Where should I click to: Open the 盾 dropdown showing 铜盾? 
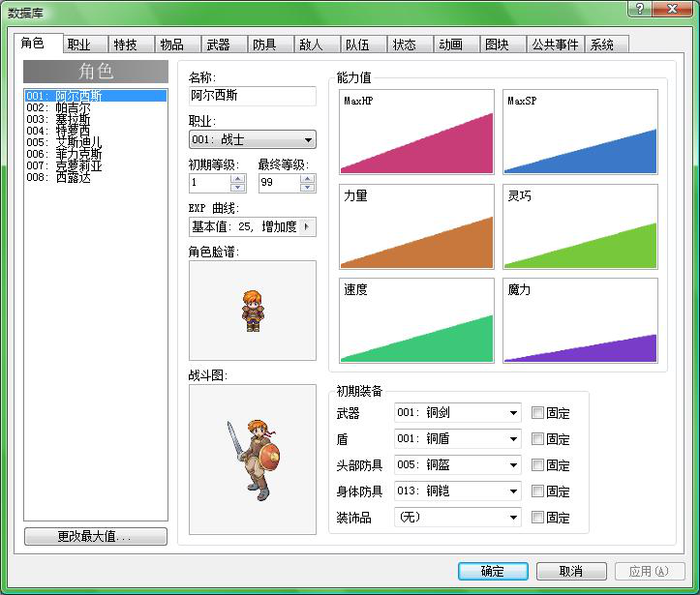coord(458,439)
